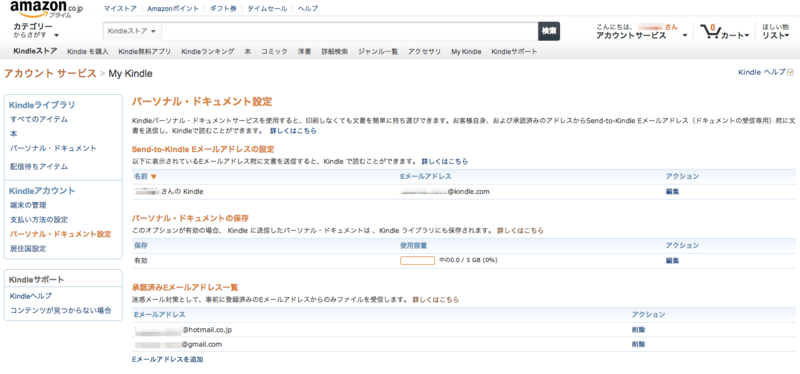800x374 pixels.
Task: Click 詳しくはこちら in approved email list section
Action: pyautogui.click(x=436, y=300)
